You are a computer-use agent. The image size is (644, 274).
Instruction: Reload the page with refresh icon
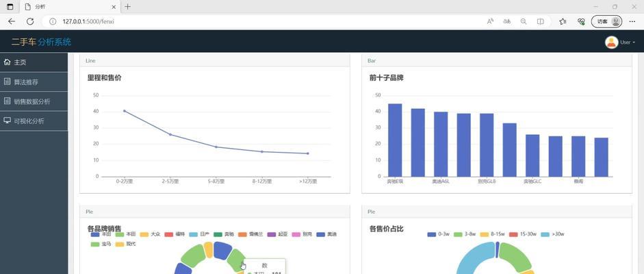(30, 21)
